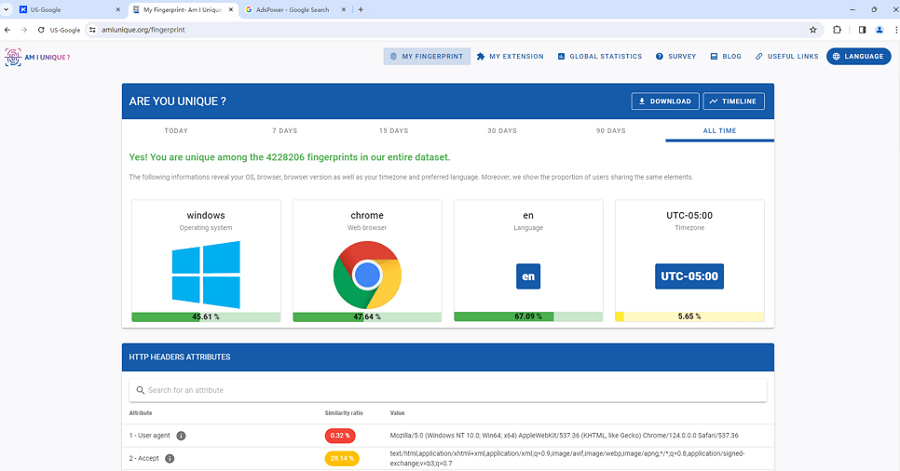This screenshot has height=471, width=900.
Task: Click the magnifier icon in attribute search
Action: coord(140,390)
